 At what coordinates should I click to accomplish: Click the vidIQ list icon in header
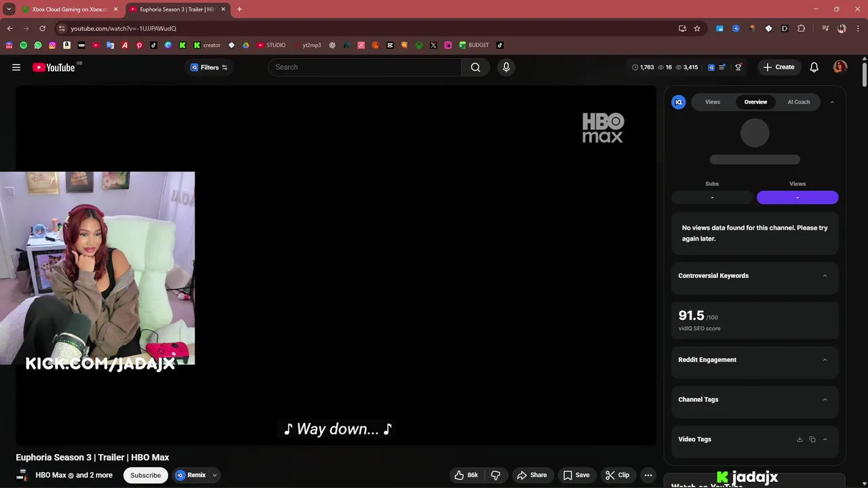723,67
